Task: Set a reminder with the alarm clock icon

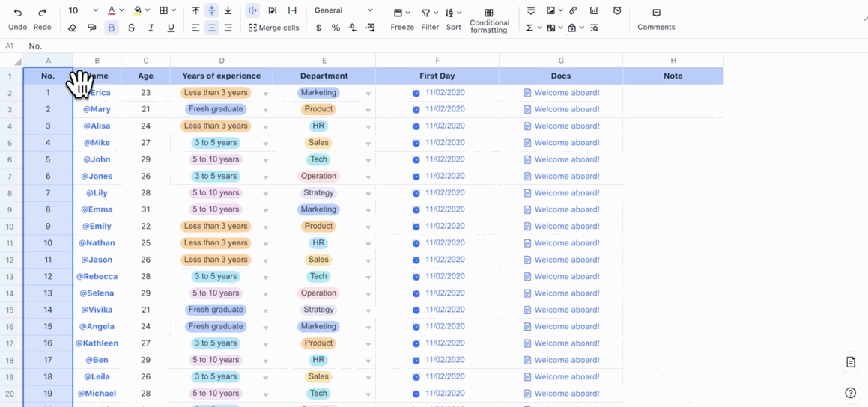Action: coord(617,11)
